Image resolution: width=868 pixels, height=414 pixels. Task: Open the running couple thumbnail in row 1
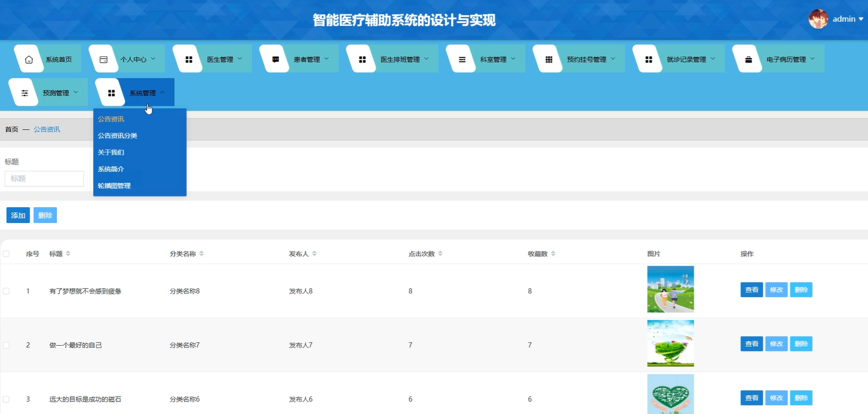pos(671,290)
